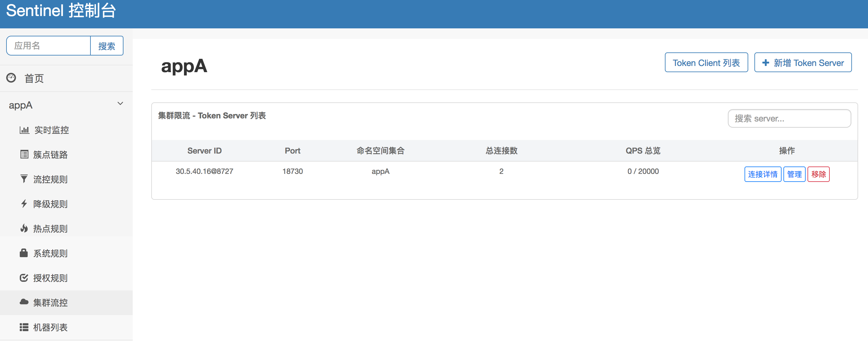Screen dimensions: 868x341
Task: Click the red 移除 button
Action: (x=818, y=175)
